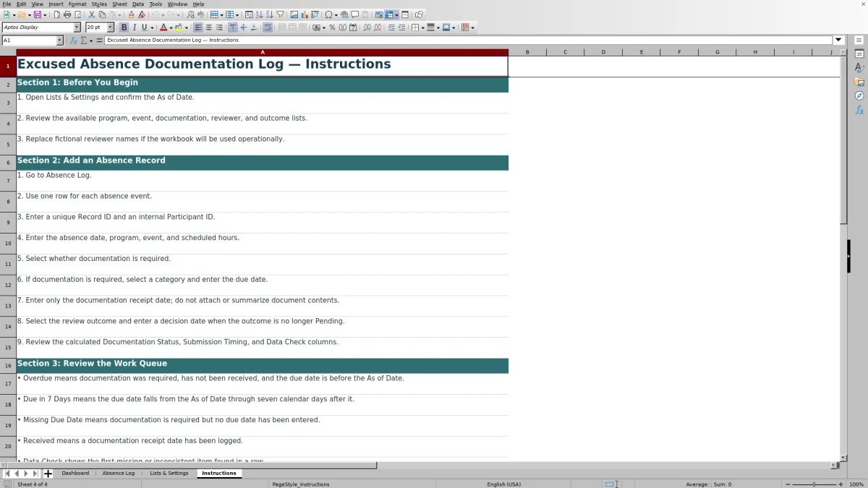The height and width of the screenshot is (488, 868).
Task: Click the Clone Formatting paintbrush icon
Action: [131, 14]
